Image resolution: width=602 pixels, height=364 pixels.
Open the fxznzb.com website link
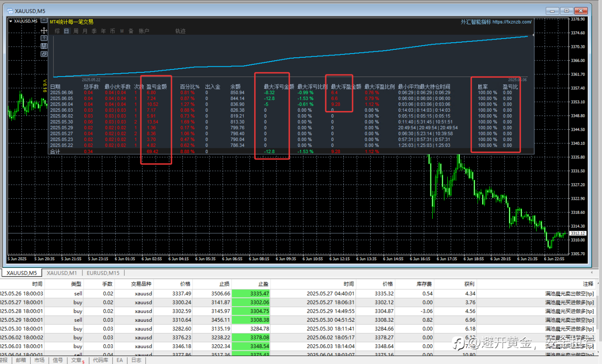coord(512,22)
